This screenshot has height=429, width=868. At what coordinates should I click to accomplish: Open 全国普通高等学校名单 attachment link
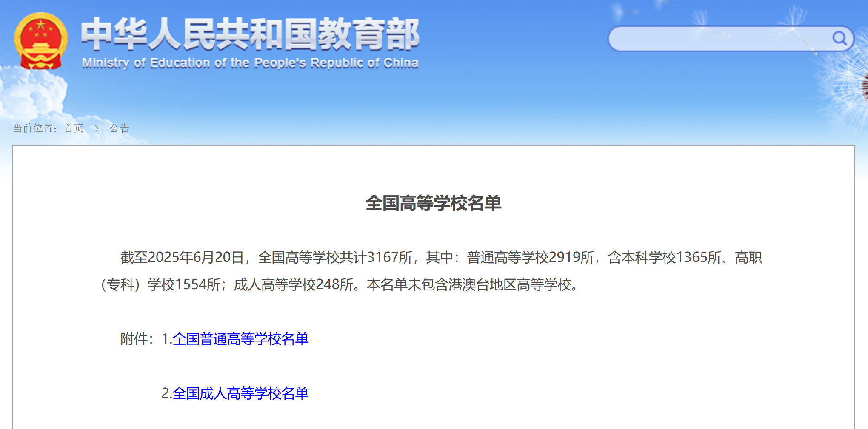tap(240, 339)
